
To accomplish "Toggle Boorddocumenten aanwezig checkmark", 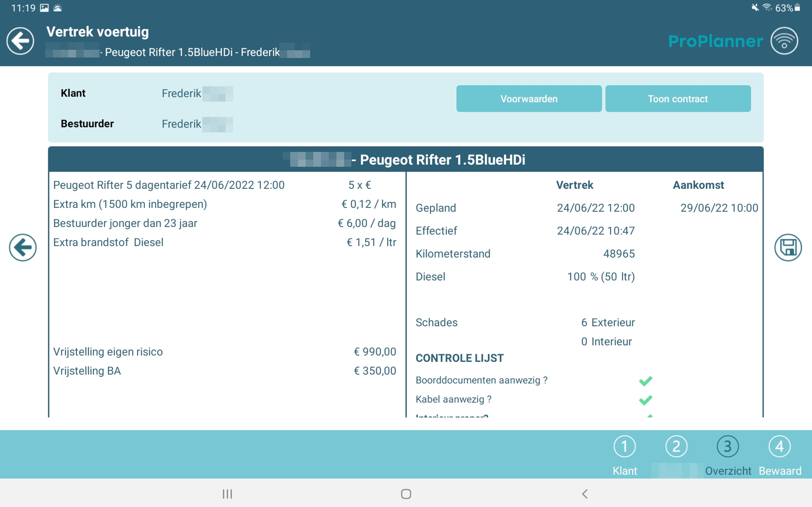I will coord(646,381).
